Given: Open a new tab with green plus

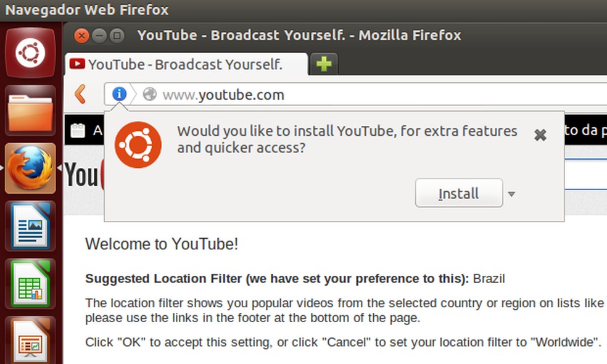Looking at the screenshot, I should (x=324, y=64).
